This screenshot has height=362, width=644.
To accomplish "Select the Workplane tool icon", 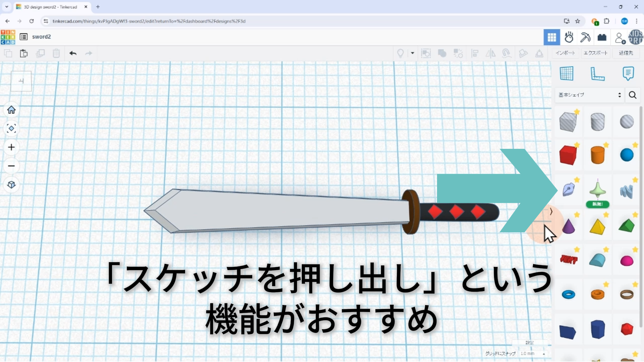I will click(x=567, y=73).
